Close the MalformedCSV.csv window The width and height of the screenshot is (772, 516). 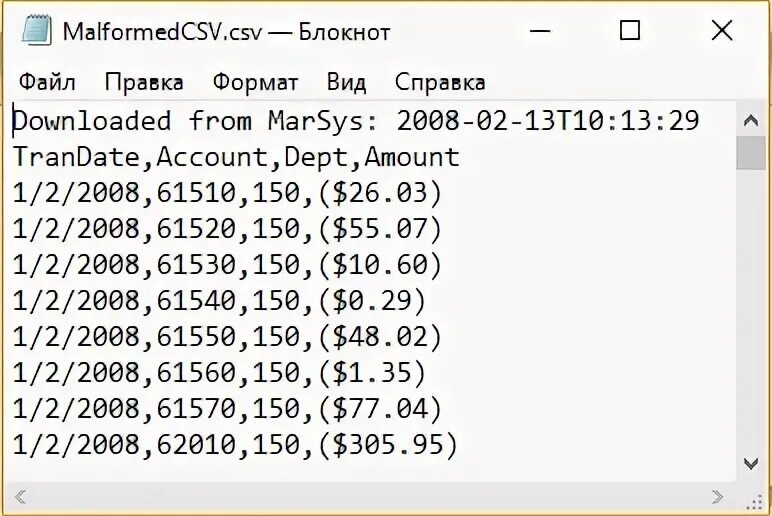(x=722, y=31)
